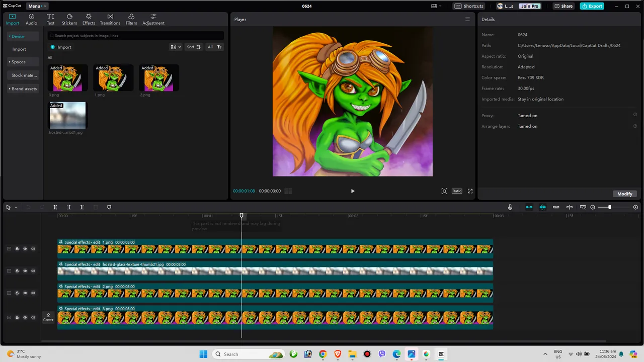Click the Delete left trim tool
Screen dimensions: 644x362
(x=69, y=207)
